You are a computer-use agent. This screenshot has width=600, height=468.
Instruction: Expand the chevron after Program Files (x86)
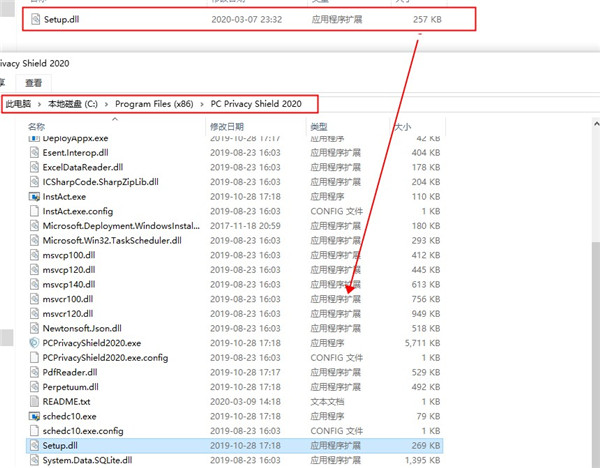coord(203,104)
